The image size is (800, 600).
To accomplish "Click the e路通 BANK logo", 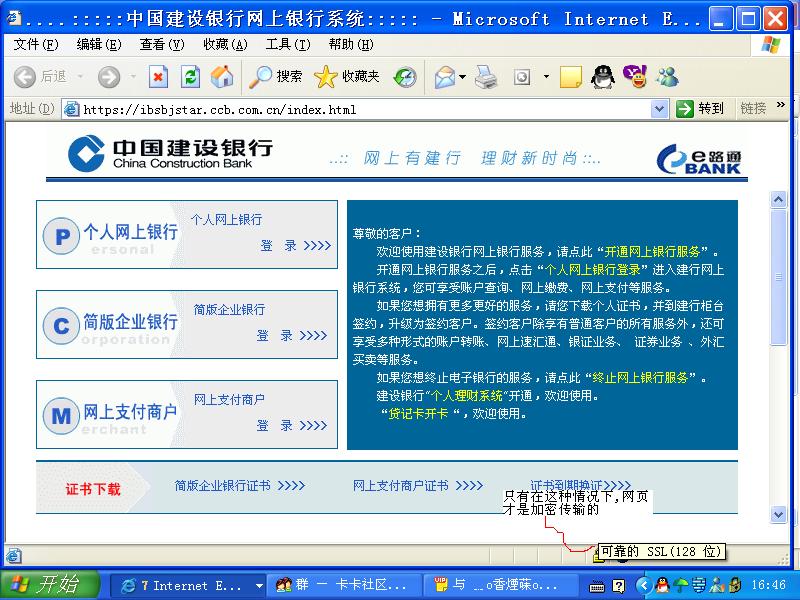I will [x=698, y=159].
